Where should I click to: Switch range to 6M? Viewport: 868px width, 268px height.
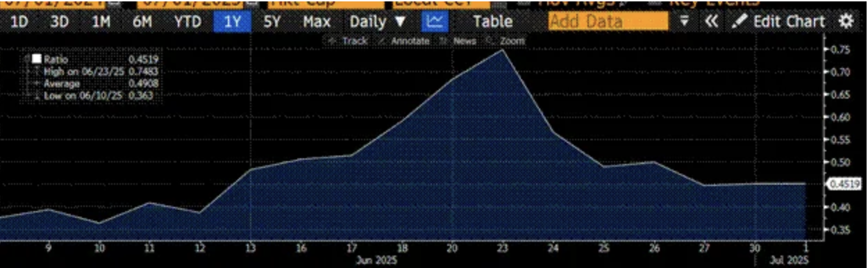(142, 22)
